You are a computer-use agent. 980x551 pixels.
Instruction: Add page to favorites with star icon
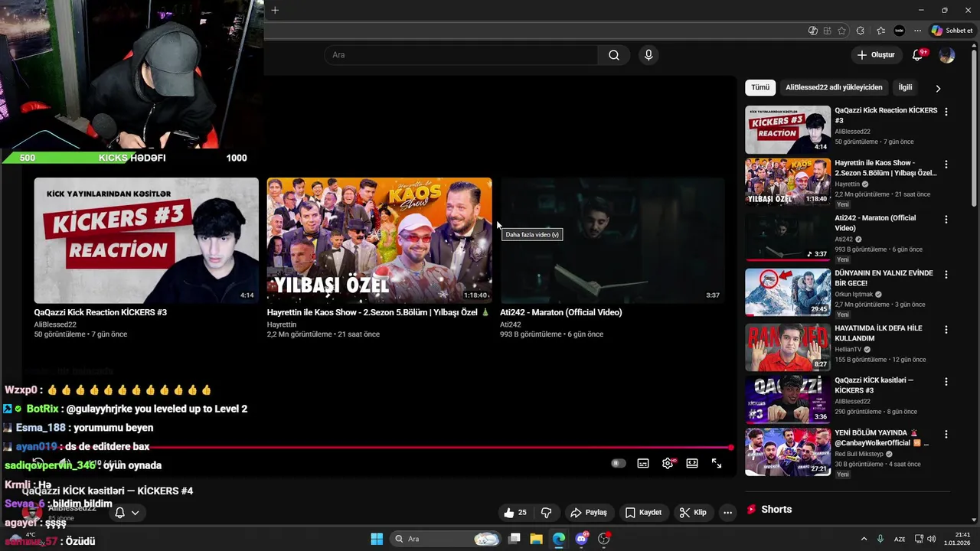[x=842, y=31]
